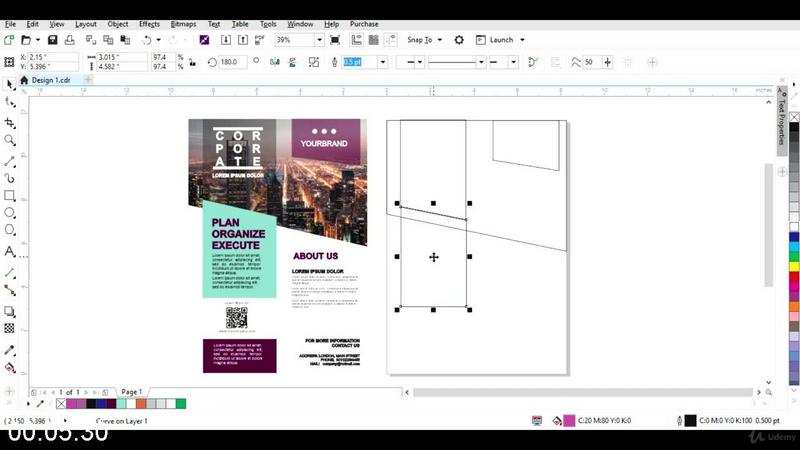
Task: Click the Import icon
Action: (226, 40)
